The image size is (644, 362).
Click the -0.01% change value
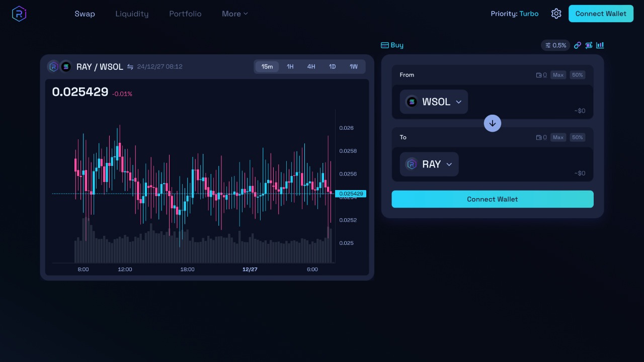122,94
